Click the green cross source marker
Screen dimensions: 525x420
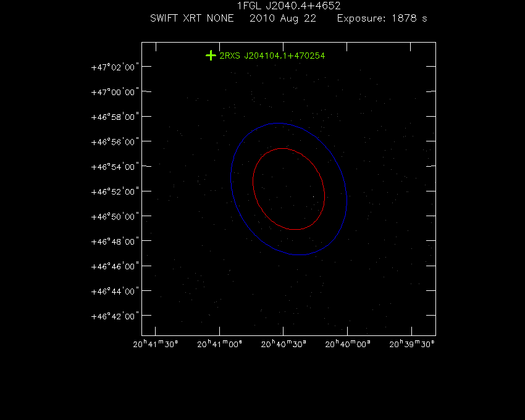click(x=211, y=55)
